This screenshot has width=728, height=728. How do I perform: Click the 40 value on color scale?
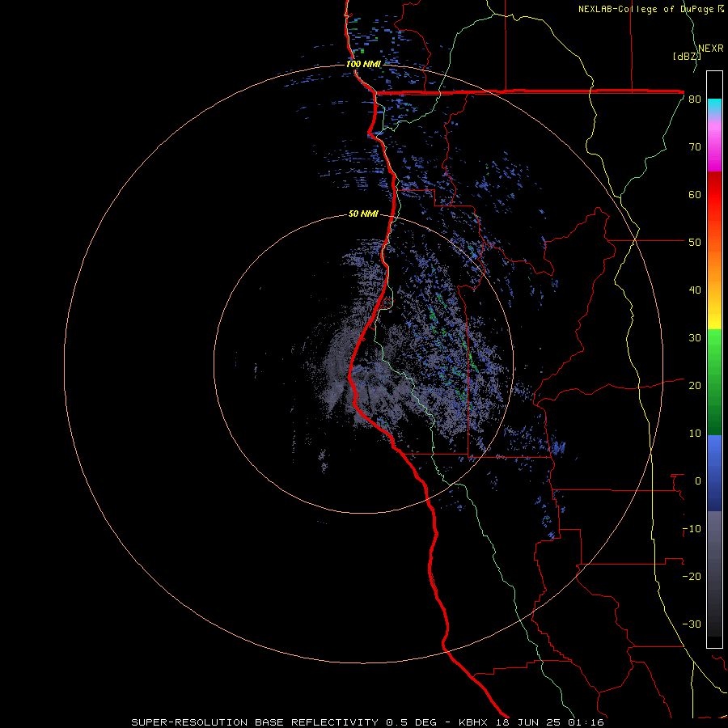coord(695,290)
